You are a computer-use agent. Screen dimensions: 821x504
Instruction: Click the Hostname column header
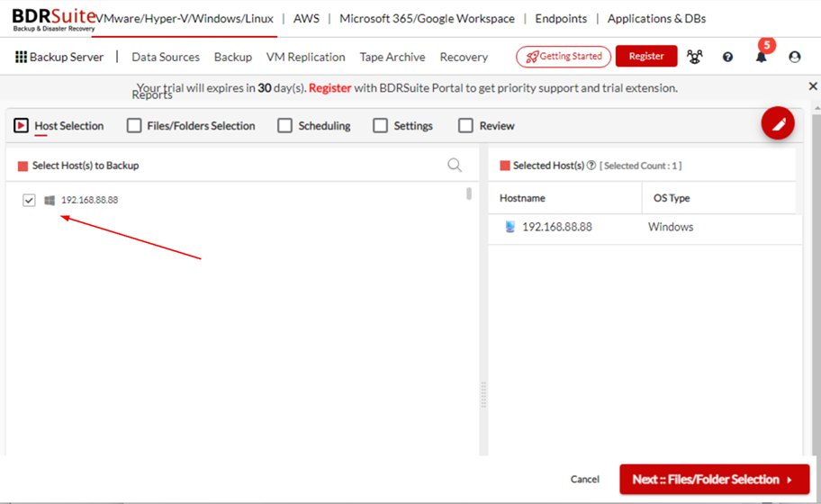click(522, 198)
